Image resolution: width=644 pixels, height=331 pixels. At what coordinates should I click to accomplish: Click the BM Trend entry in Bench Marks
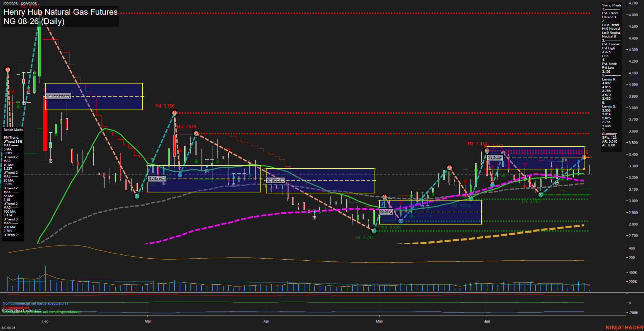coord(11,138)
